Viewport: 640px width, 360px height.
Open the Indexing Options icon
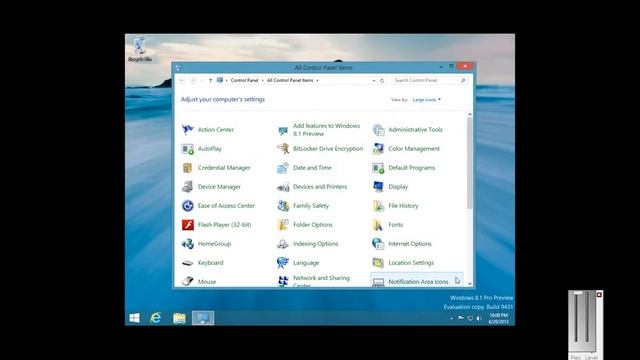(x=283, y=244)
